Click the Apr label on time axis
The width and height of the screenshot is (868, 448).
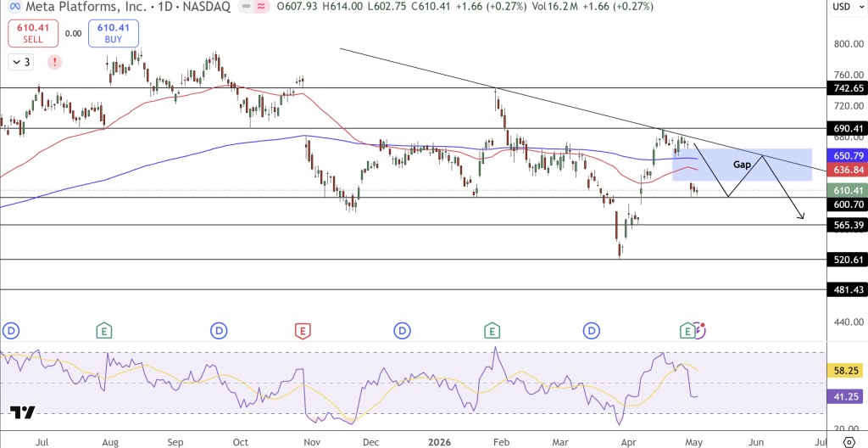pos(628,442)
